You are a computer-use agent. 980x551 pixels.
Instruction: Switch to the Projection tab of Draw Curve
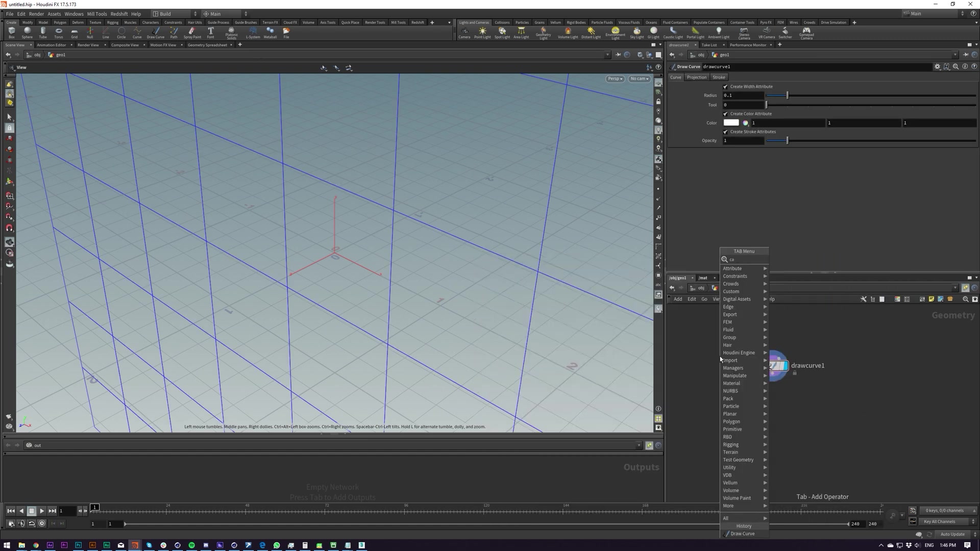click(696, 77)
